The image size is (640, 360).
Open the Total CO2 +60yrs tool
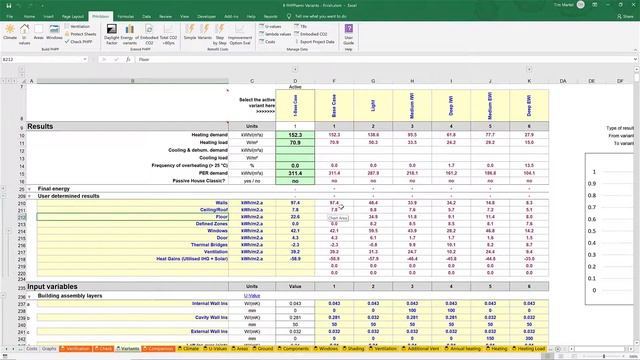(168, 34)
